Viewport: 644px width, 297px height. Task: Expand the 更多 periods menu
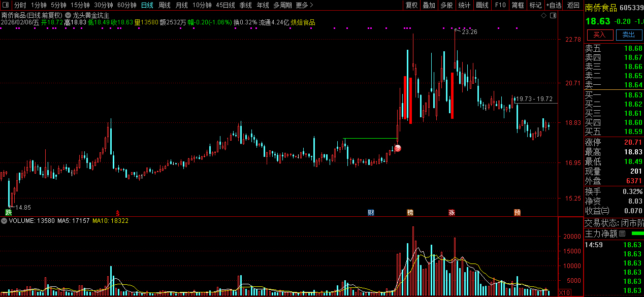click(304, 5)
